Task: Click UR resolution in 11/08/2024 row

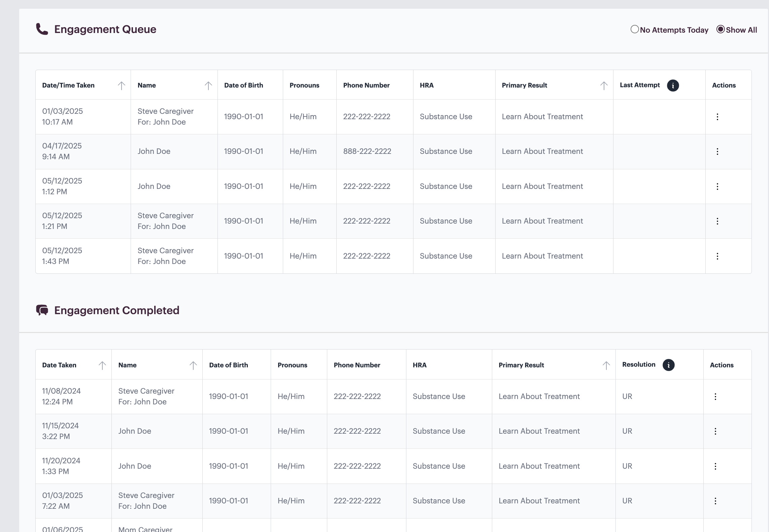Action: tap(627, 397)
